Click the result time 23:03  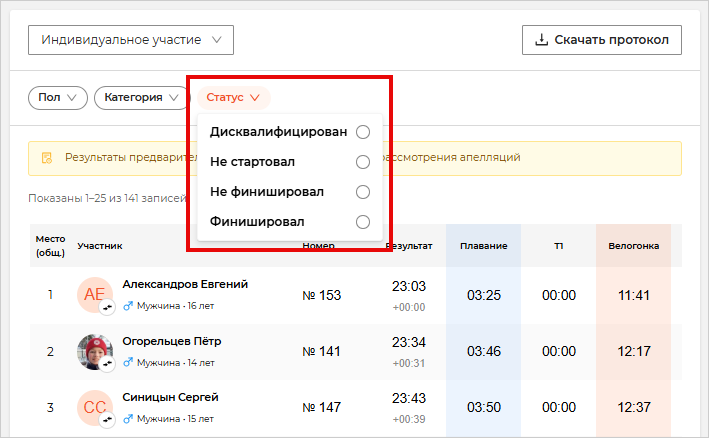coord(409,286)
